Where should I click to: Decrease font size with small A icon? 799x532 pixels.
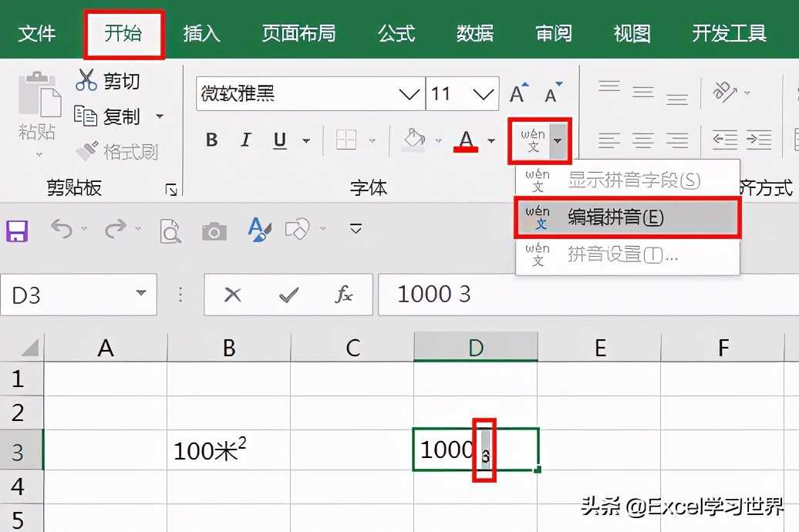[x=553, y=93]
